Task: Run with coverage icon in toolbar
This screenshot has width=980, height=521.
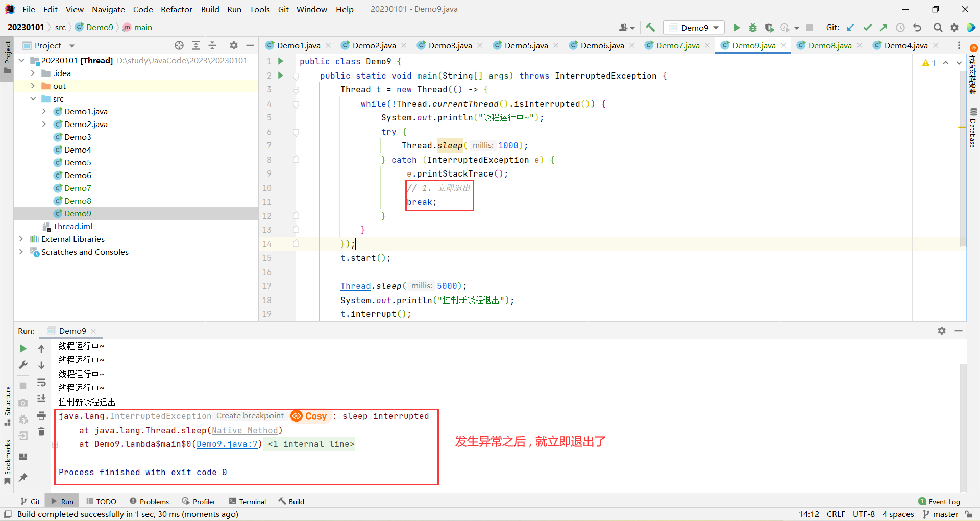Action: [769, 28]
